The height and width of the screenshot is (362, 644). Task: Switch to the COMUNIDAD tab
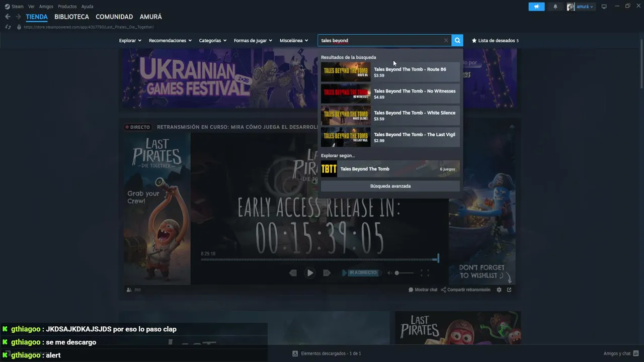114,17
